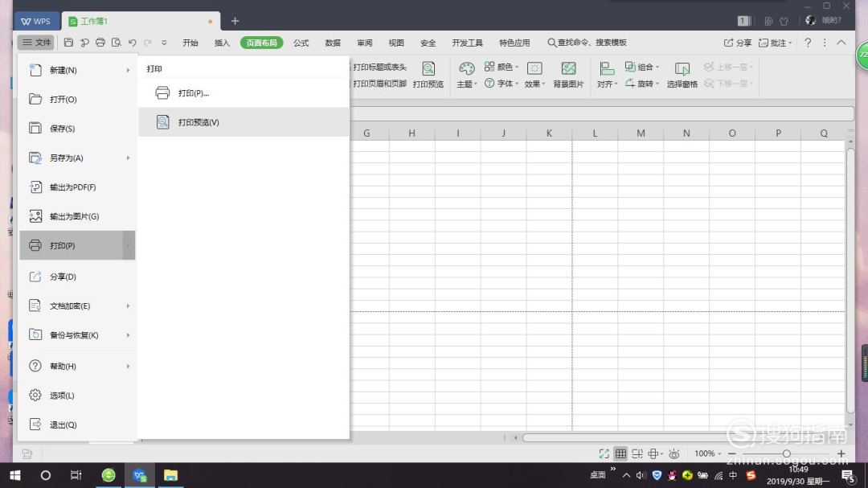868x488 pixels.
Task: Open 打印预览 in the page layout ribbon
Action: pos(428,76)
